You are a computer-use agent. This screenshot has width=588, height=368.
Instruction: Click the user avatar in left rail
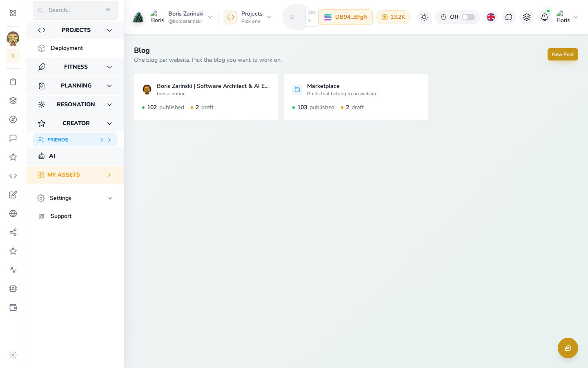(x=13, y=39)
